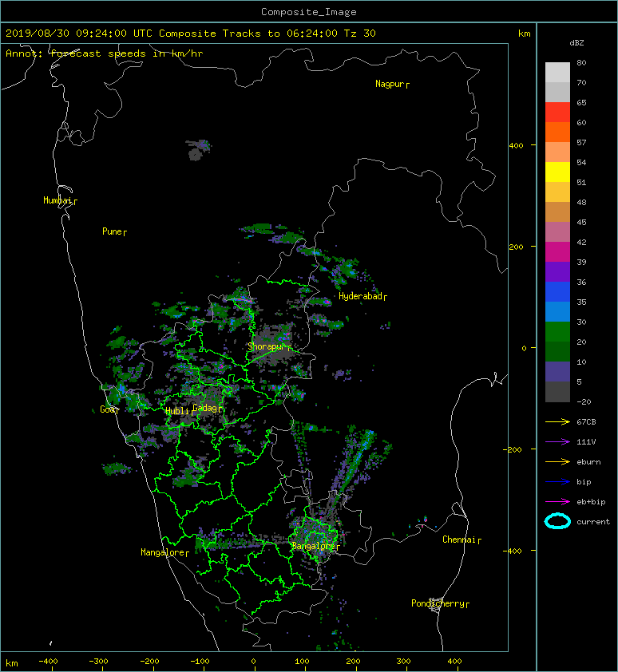Viewport: 618px width, 672px height.
Task: Click the -400 mark on the horizontal axis
Action: click(48, 662)
